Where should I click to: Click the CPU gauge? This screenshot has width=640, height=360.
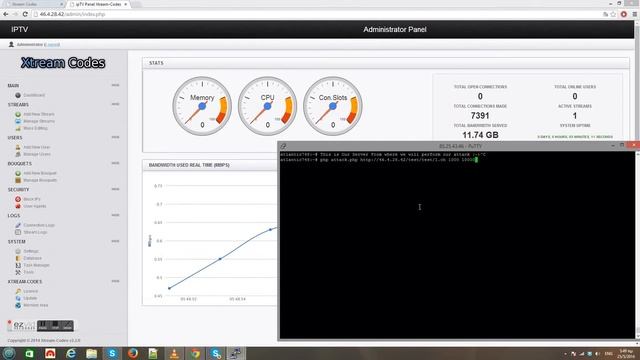pyautogui.click(x=267, y=106)
